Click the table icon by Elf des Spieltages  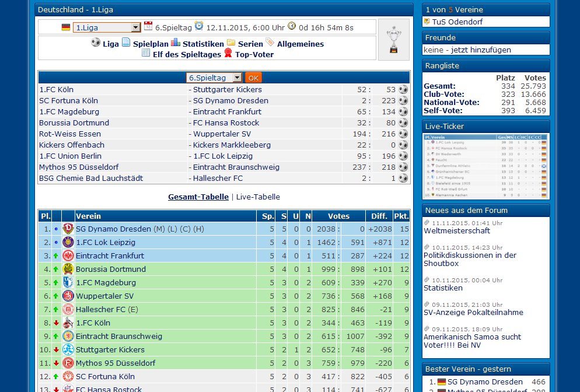click(146, 53)
